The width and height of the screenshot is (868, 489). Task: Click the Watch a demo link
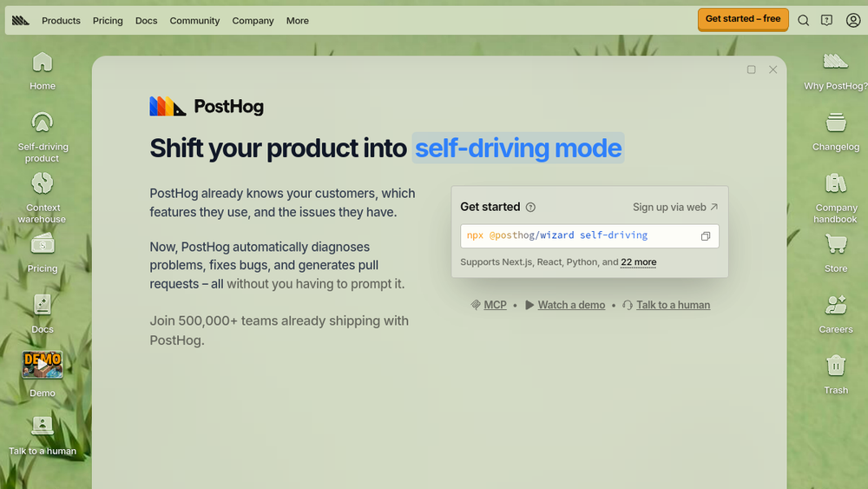(565, 305)
